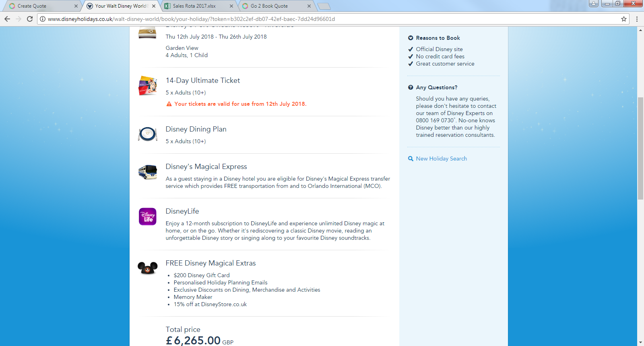The height and width of the screenshot is (346, 644).
Task: Click the total price £6,265.00 amount
Action: coord(193,340)
